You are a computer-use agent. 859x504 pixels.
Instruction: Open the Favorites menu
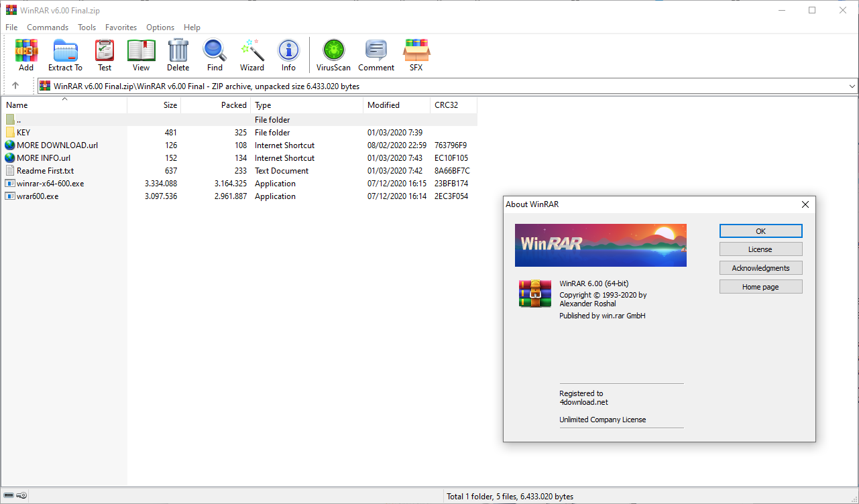pos(121,27)
